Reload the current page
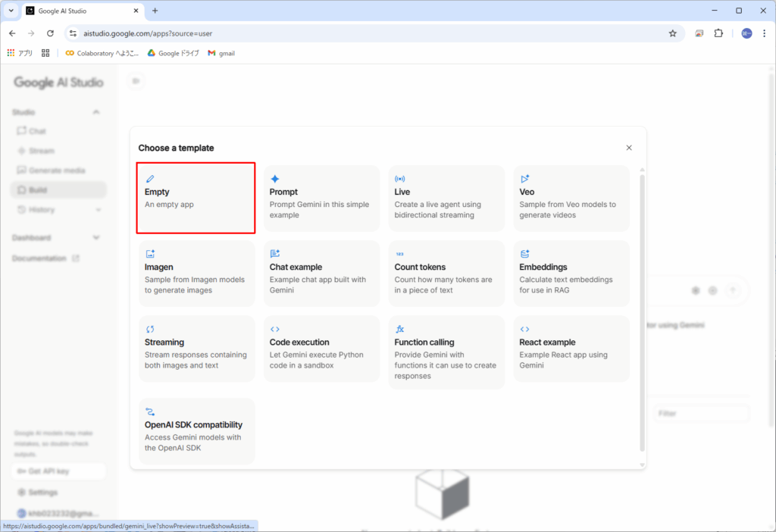 (x=50, y=33)
